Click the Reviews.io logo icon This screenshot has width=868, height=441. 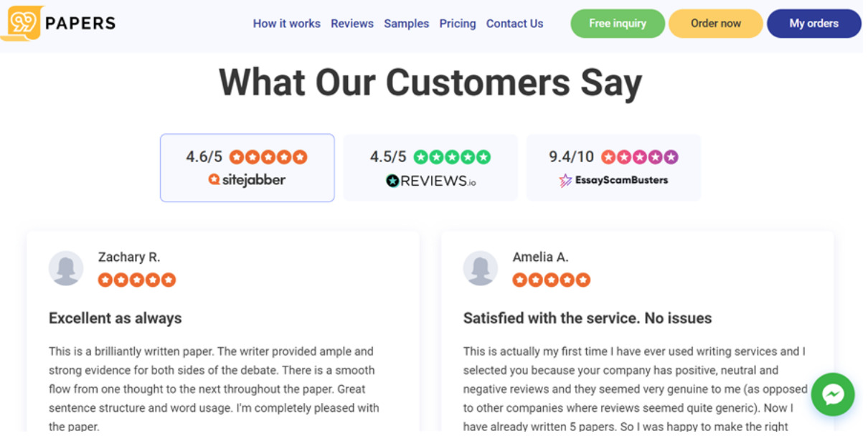[430, 180]
